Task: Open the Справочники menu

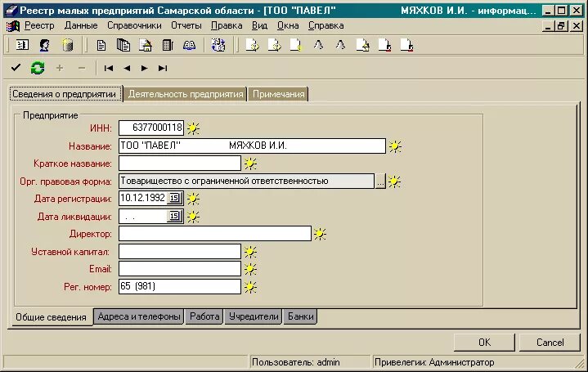Action: (134, 26)
